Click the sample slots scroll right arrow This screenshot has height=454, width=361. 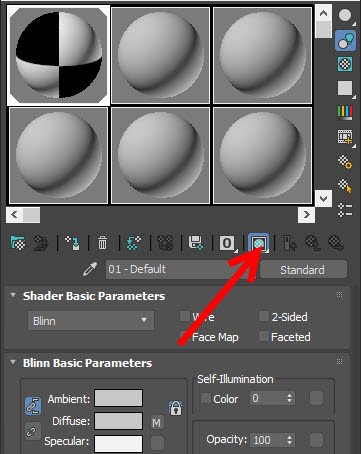pyautogui.click(x=306, y=215)
